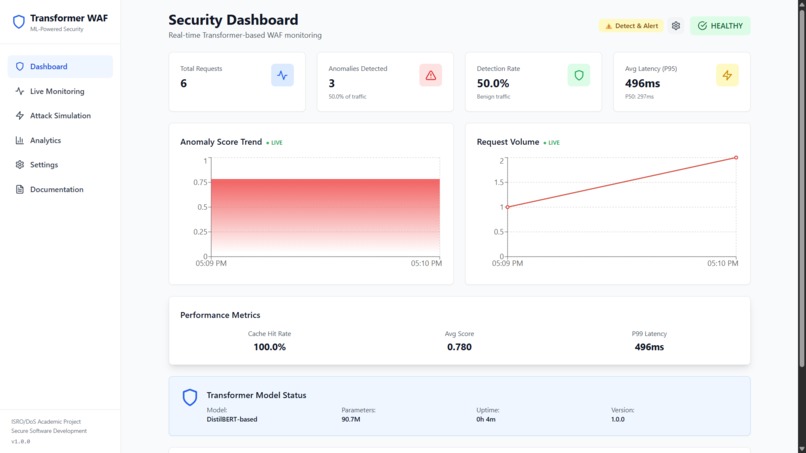The image size is (806, 453).
Task: Click the LIVE indicator on Request Volume
Action: [x=552, y=142]
